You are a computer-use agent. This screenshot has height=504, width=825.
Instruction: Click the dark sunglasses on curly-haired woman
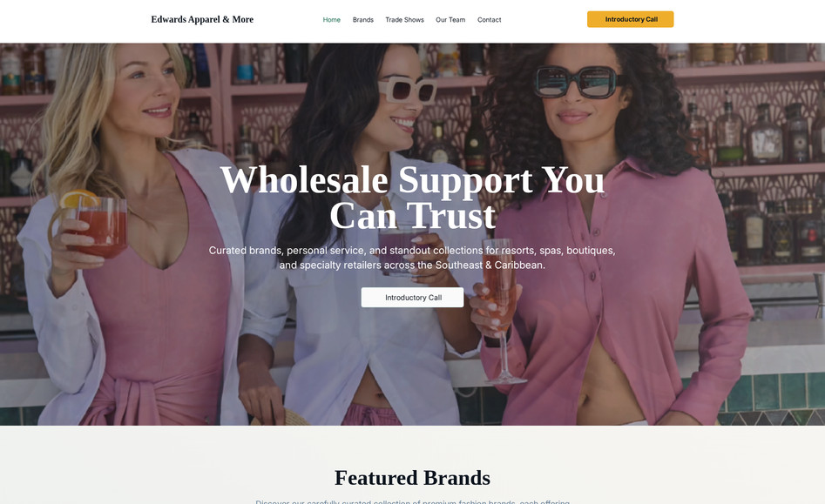pos(575,82)
